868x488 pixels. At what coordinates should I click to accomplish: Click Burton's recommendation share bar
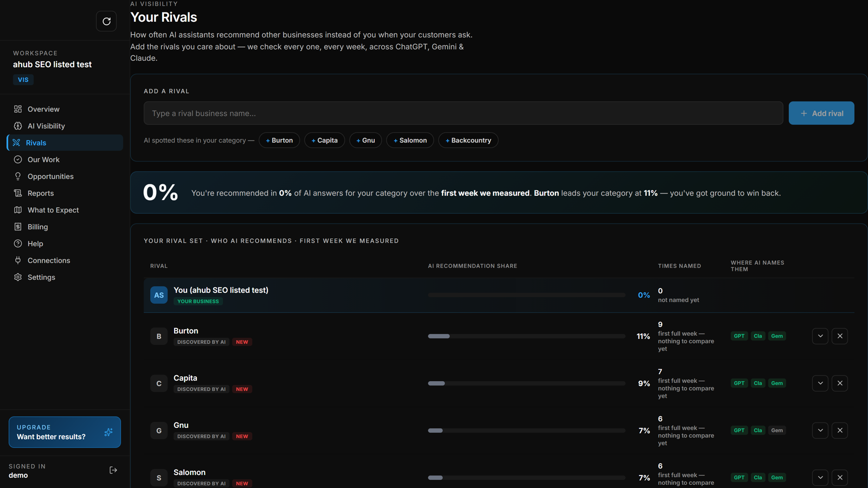(x=527, y=336)
